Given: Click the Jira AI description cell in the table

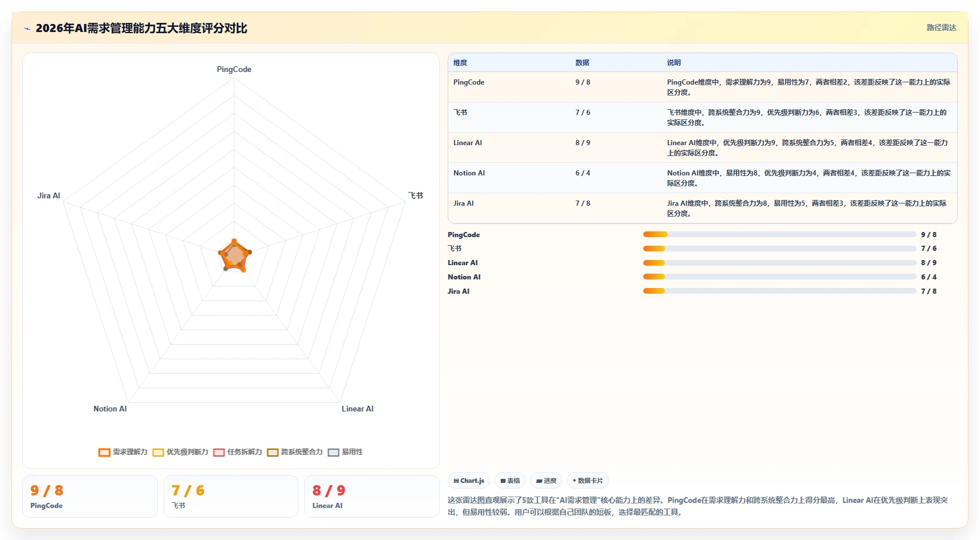Looking at the screenshot, I should coord(808,209).
